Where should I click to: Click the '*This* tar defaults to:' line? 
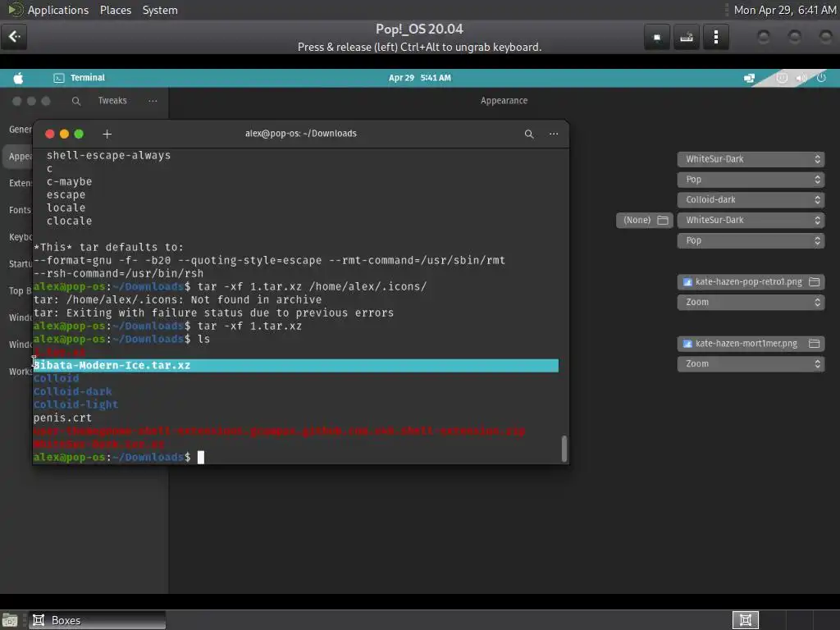click(108, 247)
